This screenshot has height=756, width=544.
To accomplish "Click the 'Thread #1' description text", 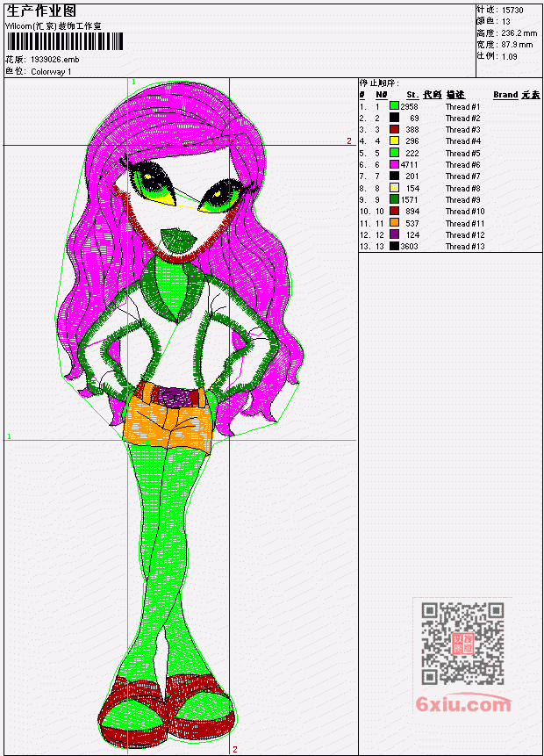I will [462, 106].
